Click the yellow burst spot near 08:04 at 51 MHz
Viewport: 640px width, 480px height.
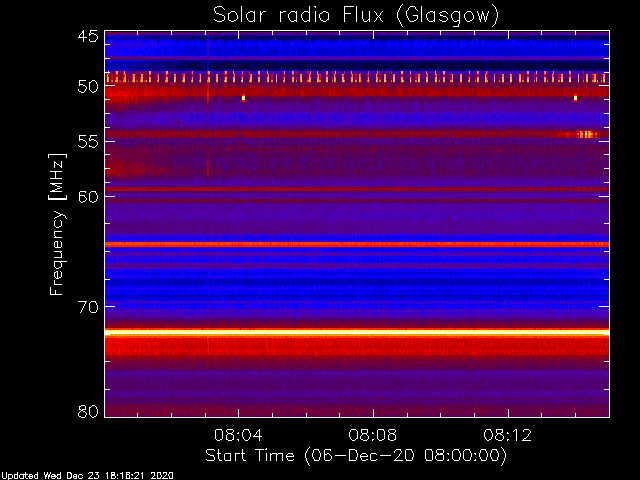pos(243,98)
